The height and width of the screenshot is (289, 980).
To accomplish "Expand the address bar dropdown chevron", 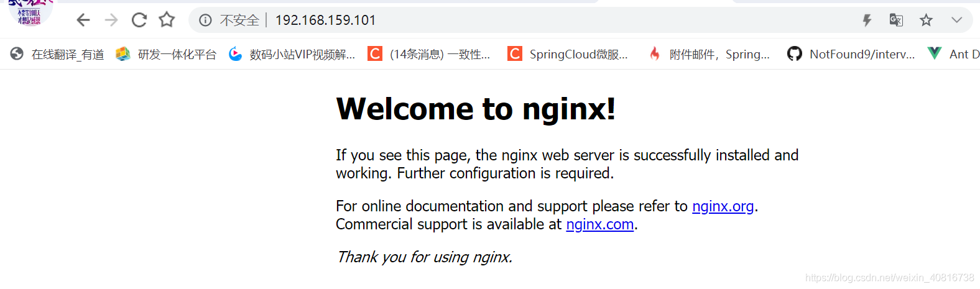I will click(956, 21).
